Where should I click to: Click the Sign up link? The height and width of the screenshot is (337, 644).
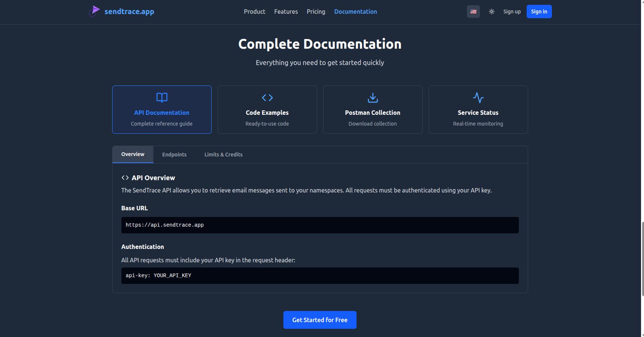(x=512, y=12)
